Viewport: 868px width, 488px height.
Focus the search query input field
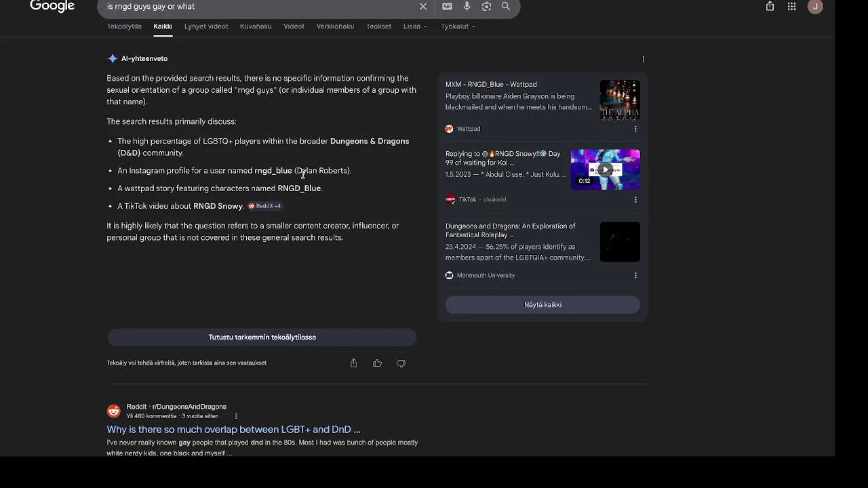[x=261, y=6]
